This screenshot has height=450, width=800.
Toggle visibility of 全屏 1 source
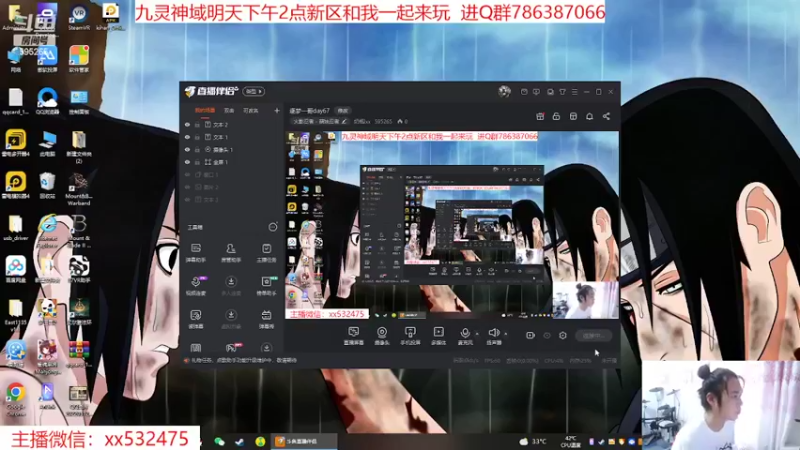187,162
